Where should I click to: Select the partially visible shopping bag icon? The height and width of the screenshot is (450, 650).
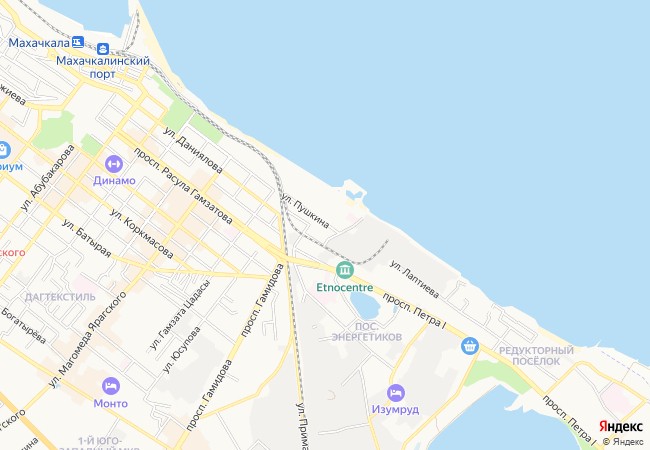tap(4, 150)
